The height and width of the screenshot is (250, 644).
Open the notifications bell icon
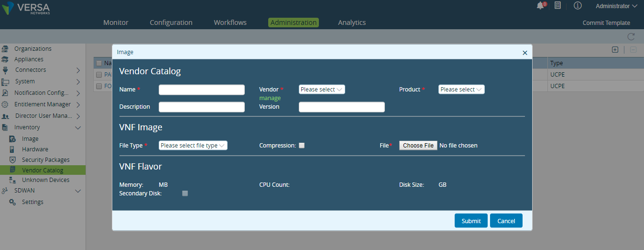[x=540, y=6]
